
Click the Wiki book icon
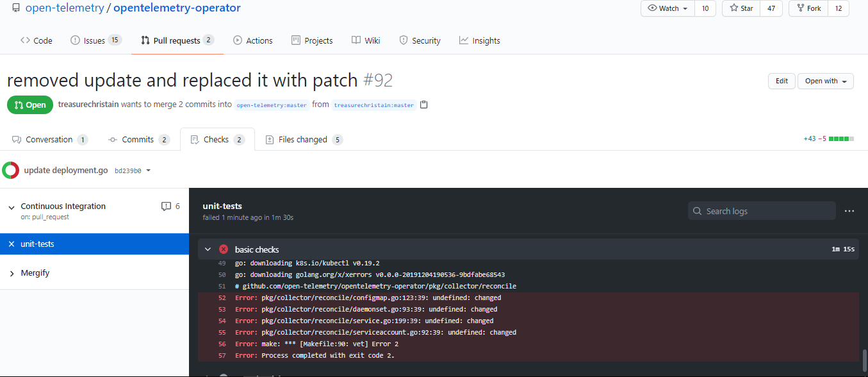[x=356, y=40]
